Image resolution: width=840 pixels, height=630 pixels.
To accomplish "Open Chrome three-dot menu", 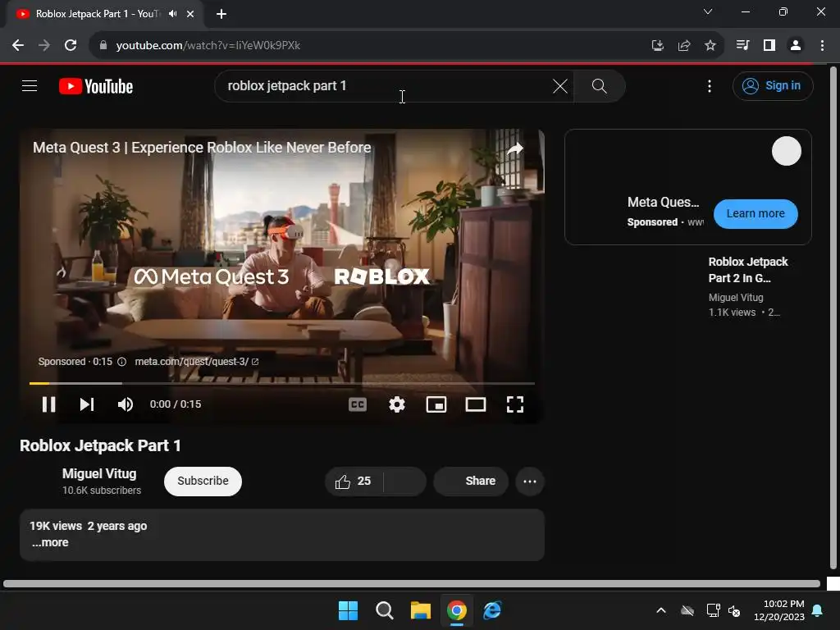I will (822, 46).
